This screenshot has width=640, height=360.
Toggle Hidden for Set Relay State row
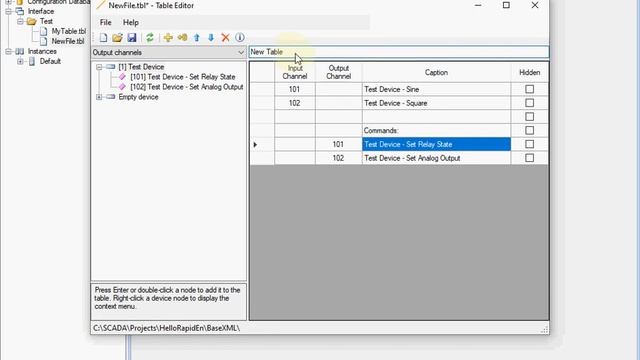click(529, 144)
